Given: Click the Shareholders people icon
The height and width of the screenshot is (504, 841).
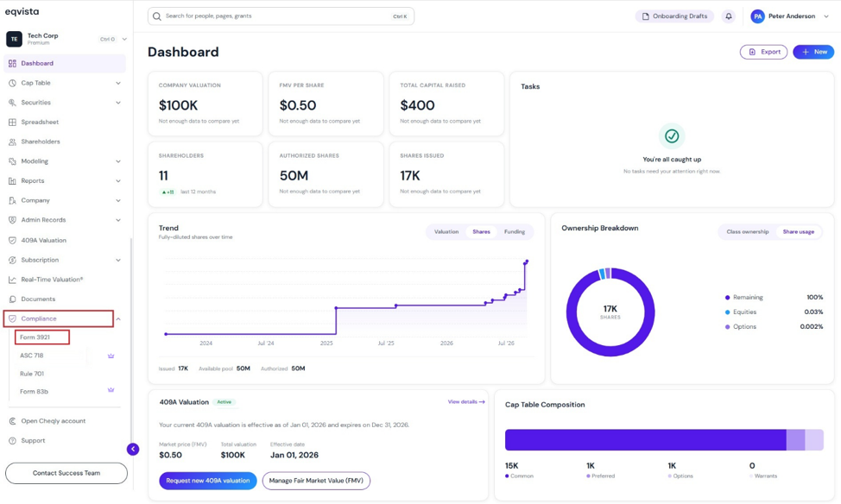Looking at the screenshot, I should click(12, 142).
